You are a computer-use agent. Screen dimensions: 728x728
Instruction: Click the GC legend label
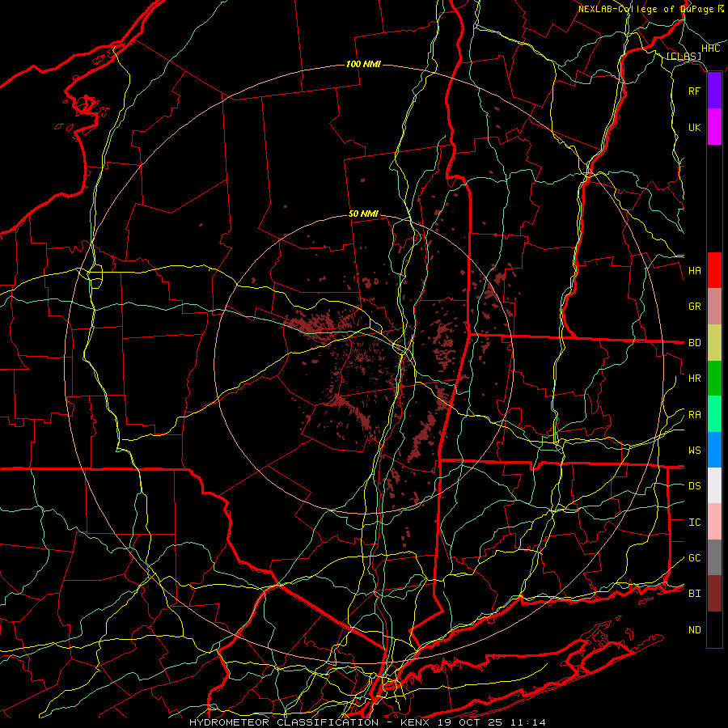(695, 558)
